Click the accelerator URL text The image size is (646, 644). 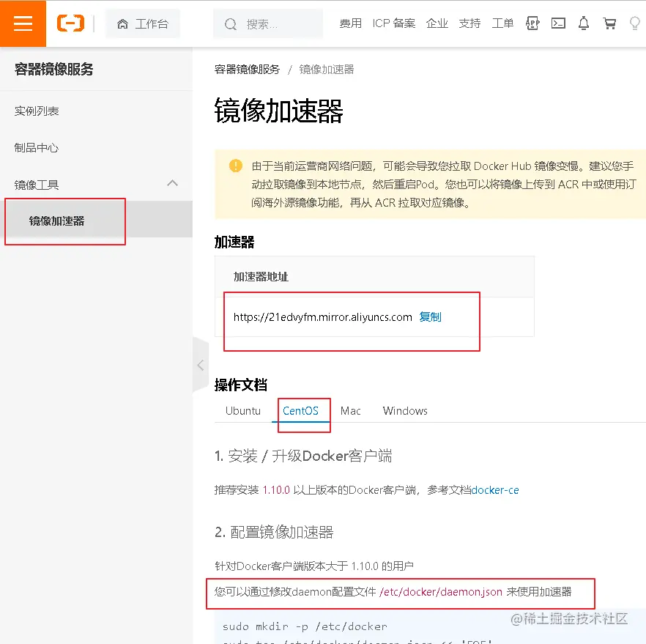[x=322, y=317]
